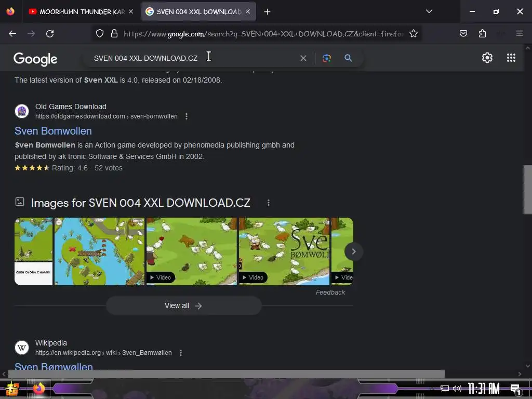The height and width of the screenshot is (399, 532).
Task: Click the Images section picture icon
Action: click(x=20, y=202)
